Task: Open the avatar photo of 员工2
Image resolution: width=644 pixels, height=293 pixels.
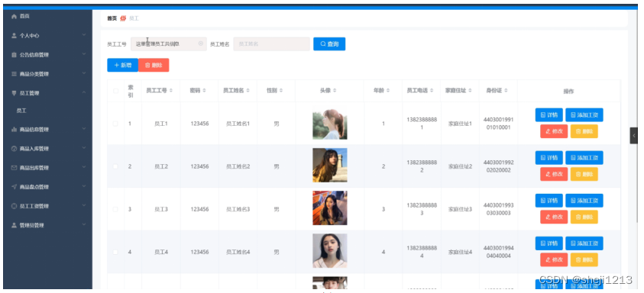Action: [330, 165]
